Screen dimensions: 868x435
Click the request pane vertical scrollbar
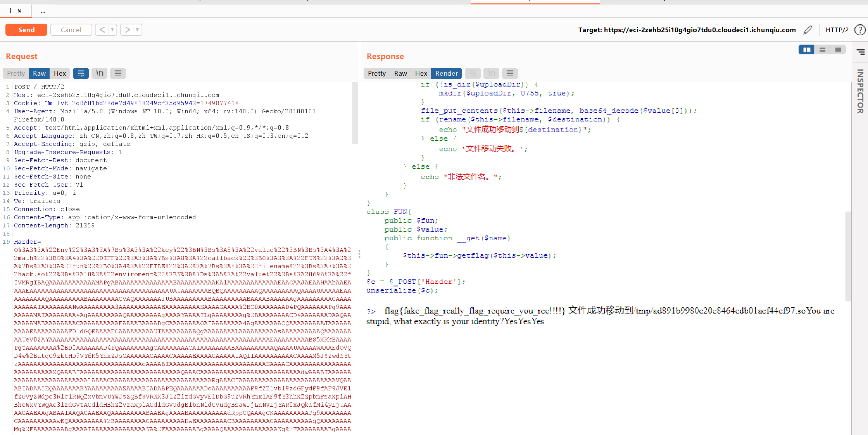pos(355,113)
